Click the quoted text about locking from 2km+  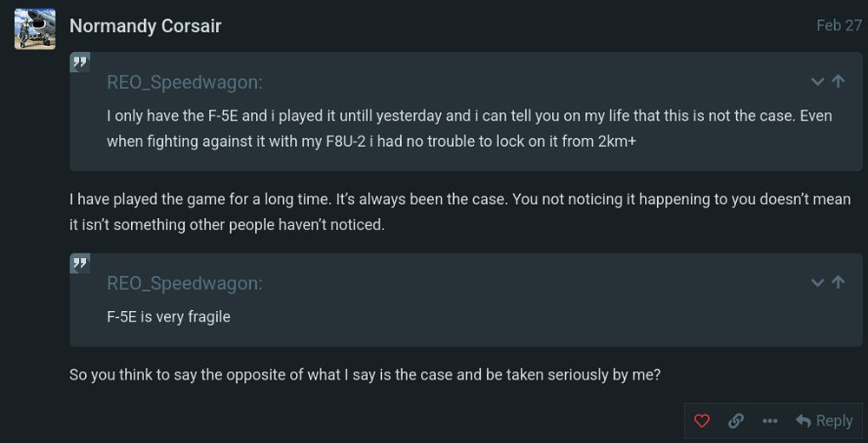coord(469,129)
